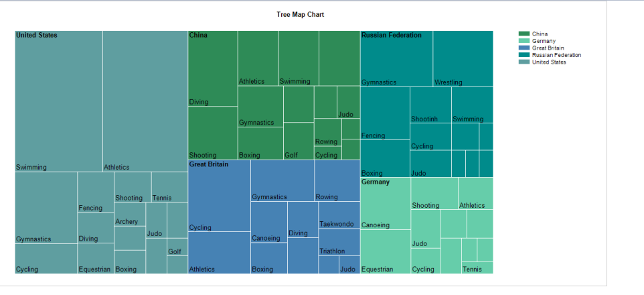Image resolution: width=644 pixels, height=295 pixels.
Task: Click the Russian Federation Fencing tile
Action: pyautogui.click(x=385, y=113)
